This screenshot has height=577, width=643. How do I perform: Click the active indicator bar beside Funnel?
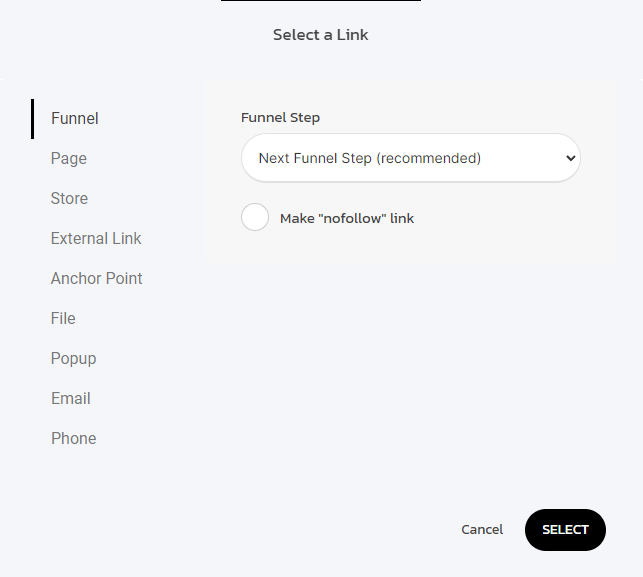pyautogui.click(x=33, y=118)
